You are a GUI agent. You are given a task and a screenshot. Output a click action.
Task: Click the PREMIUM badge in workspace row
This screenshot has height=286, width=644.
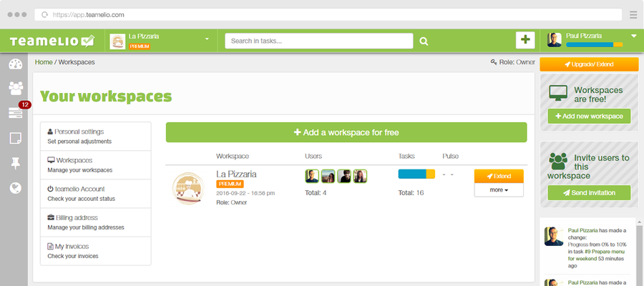[x=230, y=184]
